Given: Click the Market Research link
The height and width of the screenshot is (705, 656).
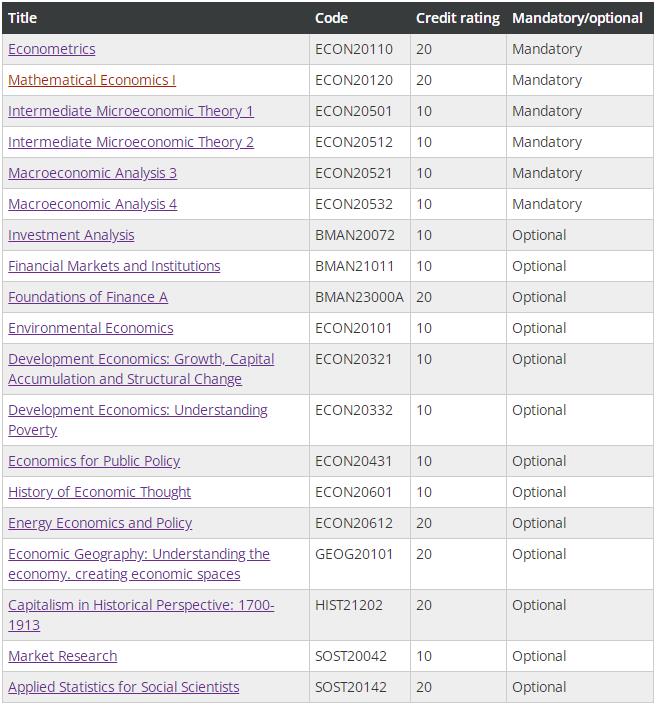Looking at the screenshot, I should point(62,656).
